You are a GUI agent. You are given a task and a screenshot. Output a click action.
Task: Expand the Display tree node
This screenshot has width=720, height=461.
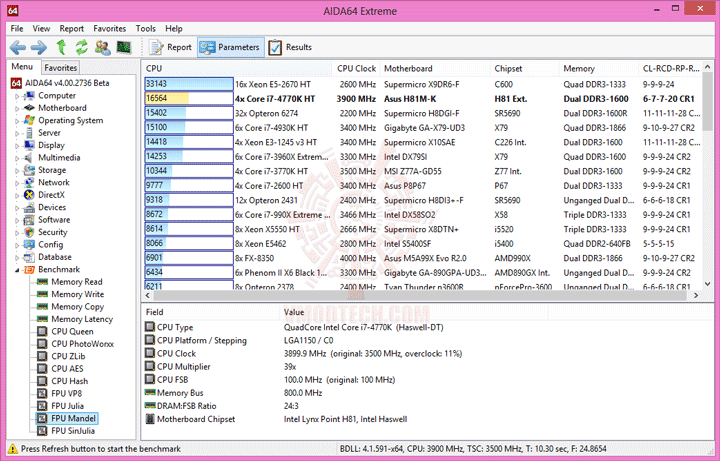[17, 146]
